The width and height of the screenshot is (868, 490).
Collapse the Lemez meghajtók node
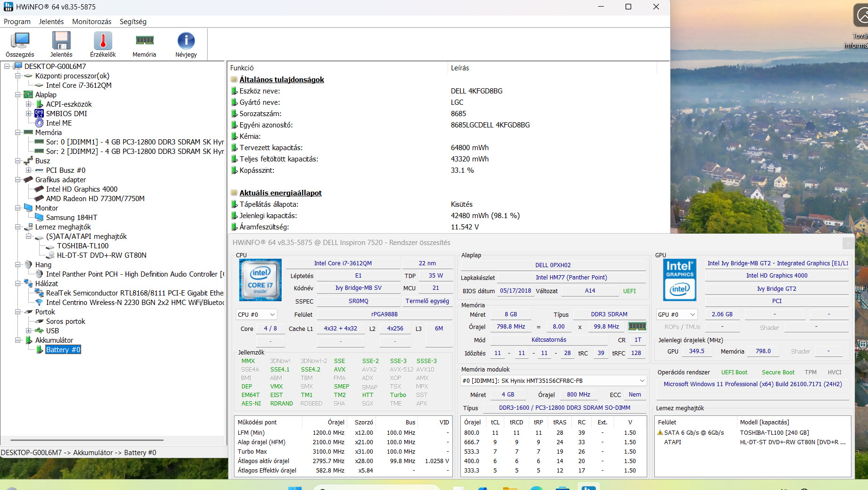pos(18,227)
